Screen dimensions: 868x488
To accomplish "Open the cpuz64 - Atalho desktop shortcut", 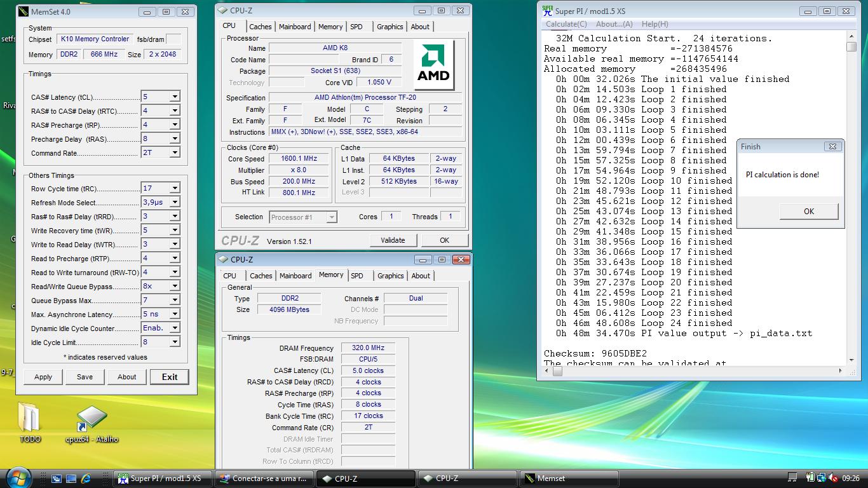I will [92, 424].
